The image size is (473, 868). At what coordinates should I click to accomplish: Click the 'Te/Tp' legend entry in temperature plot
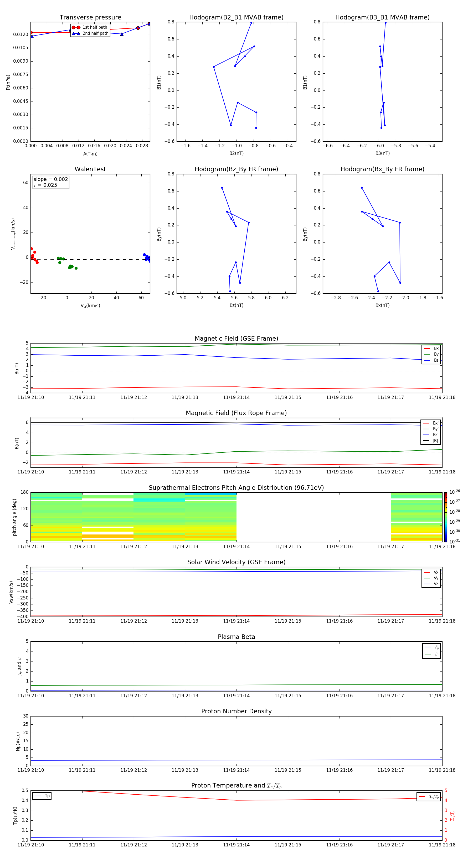pyautogui.click(x=429, y=796)
